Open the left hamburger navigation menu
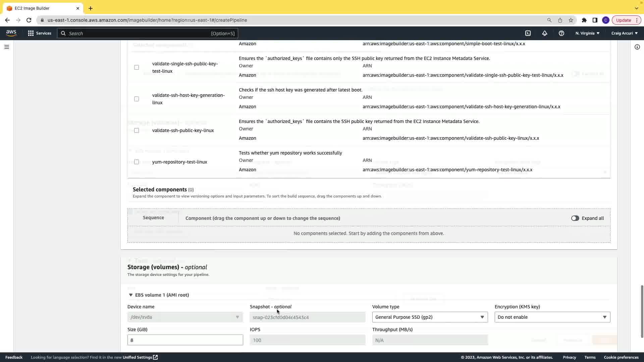This screenshot has width=644, height=362. [x=6, y=47]
